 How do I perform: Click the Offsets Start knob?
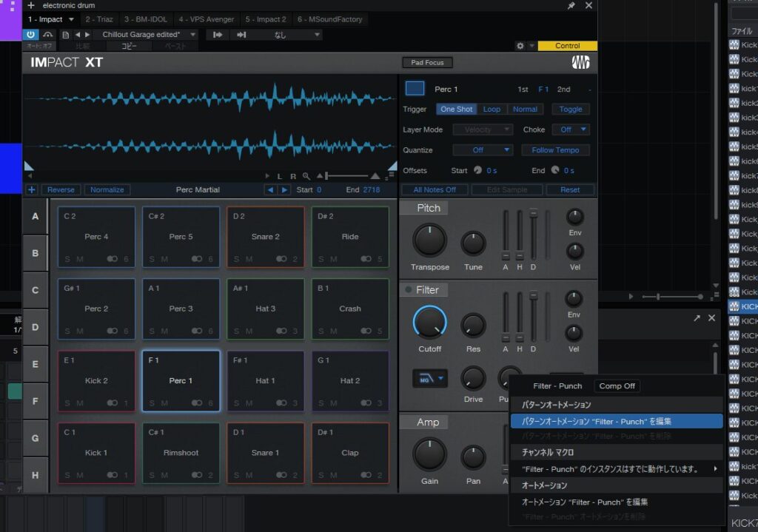(x=477, y=170)
